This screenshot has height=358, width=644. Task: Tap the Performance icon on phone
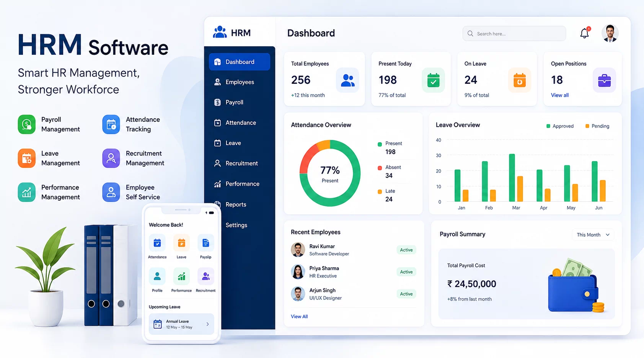[x=181, y=276]
